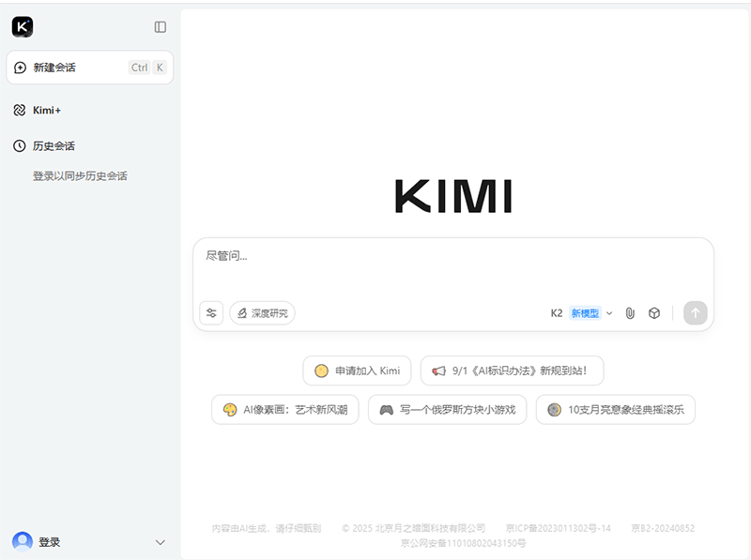This screenshot has height=560, width=751.
Task: Click the paperclip attachment icon
Action: point(630,313)
